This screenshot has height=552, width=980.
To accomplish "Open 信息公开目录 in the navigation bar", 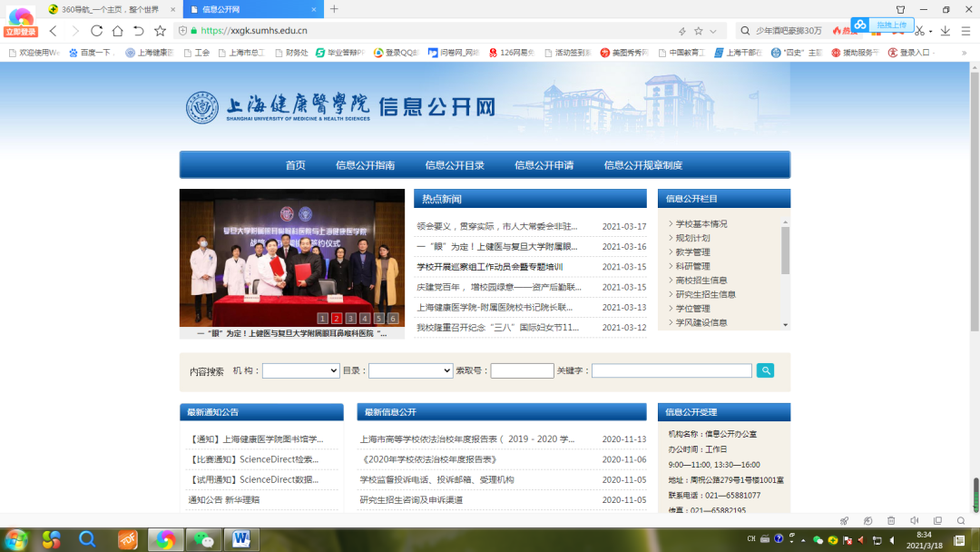I will pos(455,165).
